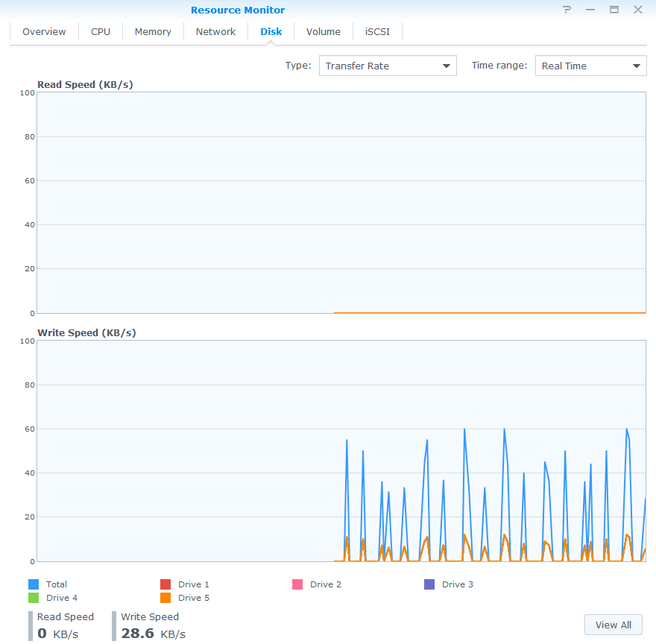Minimize the Resource Monitor window
The height and width of the screenshot is (644, 656).
590,10
